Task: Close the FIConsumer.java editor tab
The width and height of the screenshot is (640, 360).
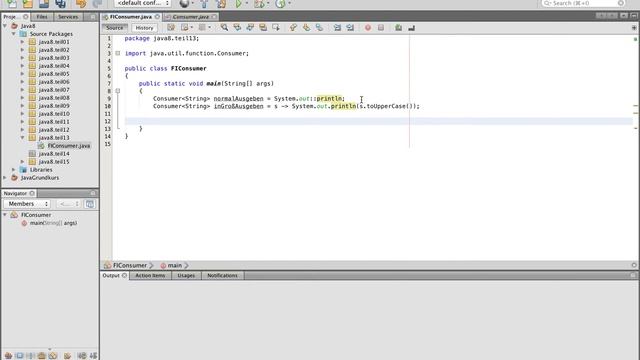Action: 157,17
